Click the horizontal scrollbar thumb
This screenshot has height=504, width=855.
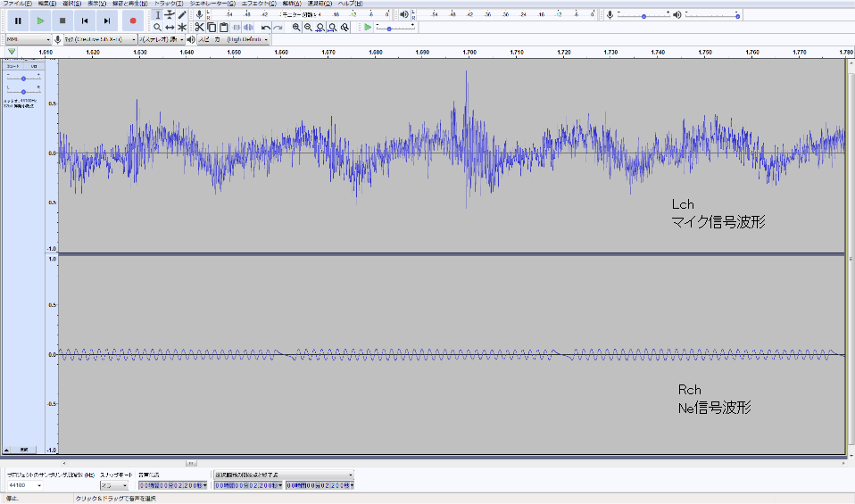click(191, 463)
